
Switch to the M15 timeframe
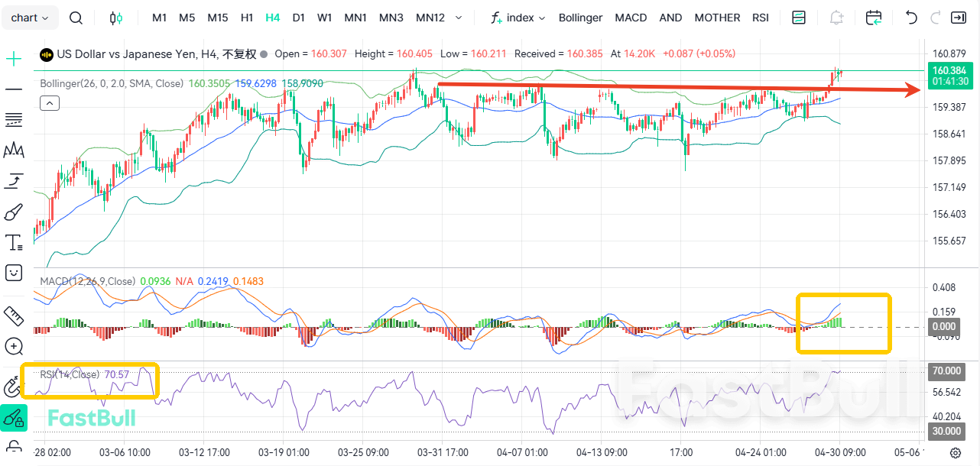218,18
